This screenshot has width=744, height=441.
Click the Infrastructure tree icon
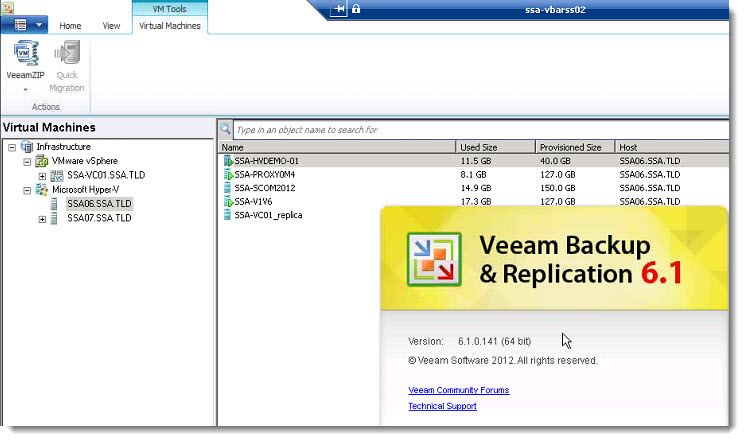tap(27, 147)
